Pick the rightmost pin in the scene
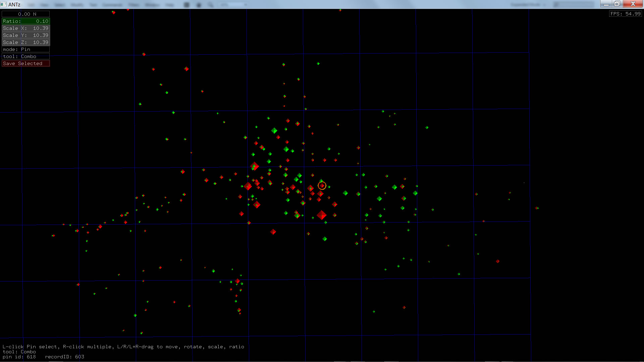Viewport: 644px width, 362px height. click(537, 208)
